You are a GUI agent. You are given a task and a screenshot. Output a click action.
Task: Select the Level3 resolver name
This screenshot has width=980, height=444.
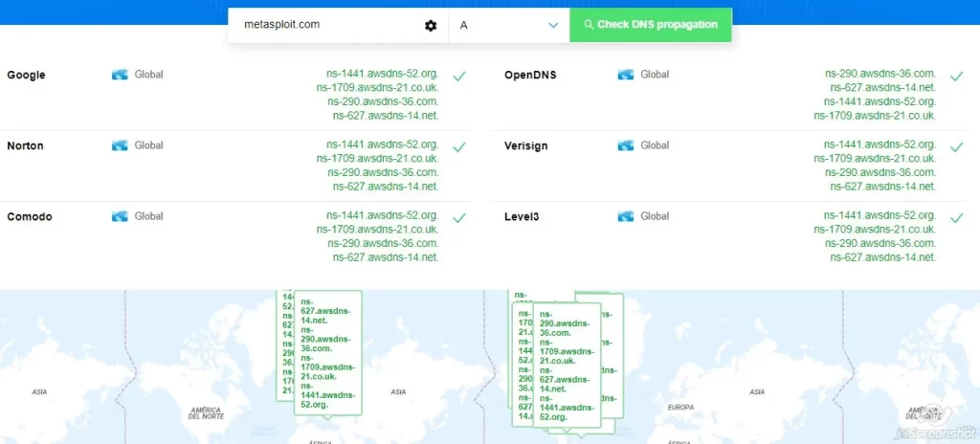522,216
